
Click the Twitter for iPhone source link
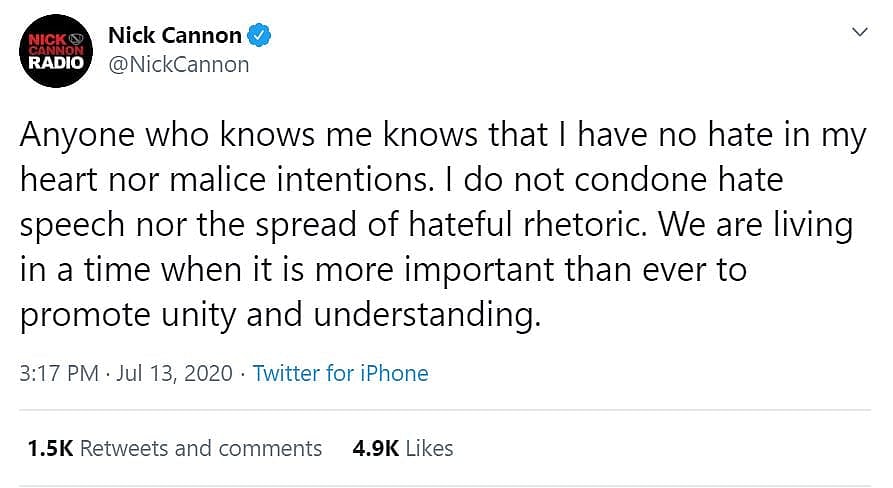pyautogui.click(x=340, y=374)
